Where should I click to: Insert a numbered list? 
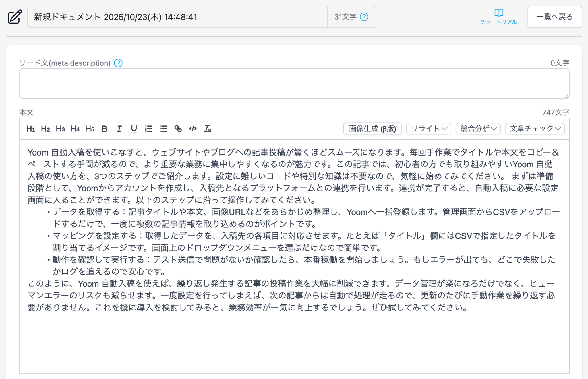tap(149, 129)
